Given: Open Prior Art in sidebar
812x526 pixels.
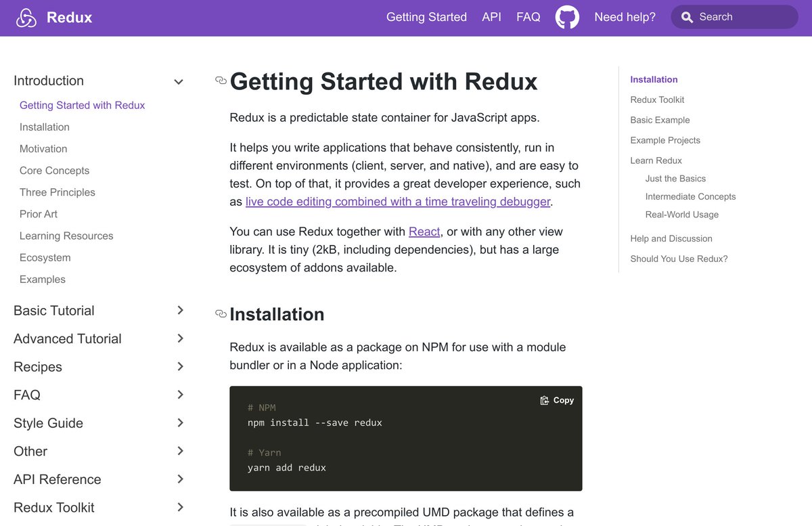Looking at the screenshot, I should tap(39, 214).
